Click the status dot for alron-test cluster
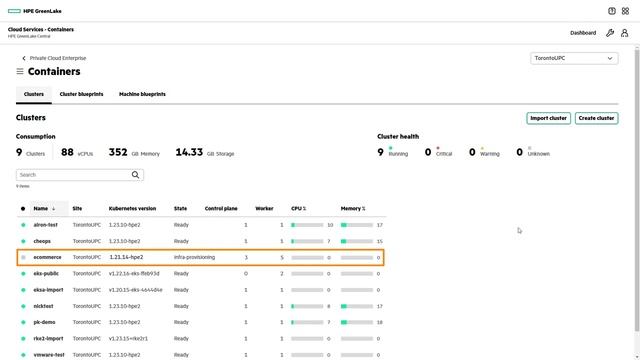This screenshot has height=360, width=640. [23, 225]
